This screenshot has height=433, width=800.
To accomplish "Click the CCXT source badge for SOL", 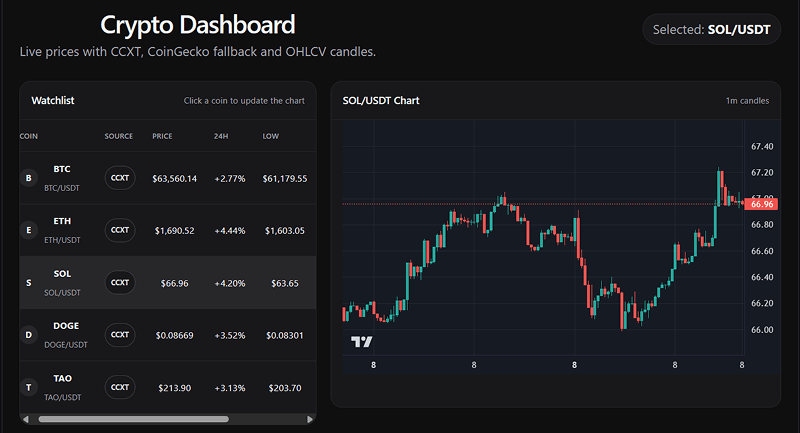I will [x=120, y=283].
